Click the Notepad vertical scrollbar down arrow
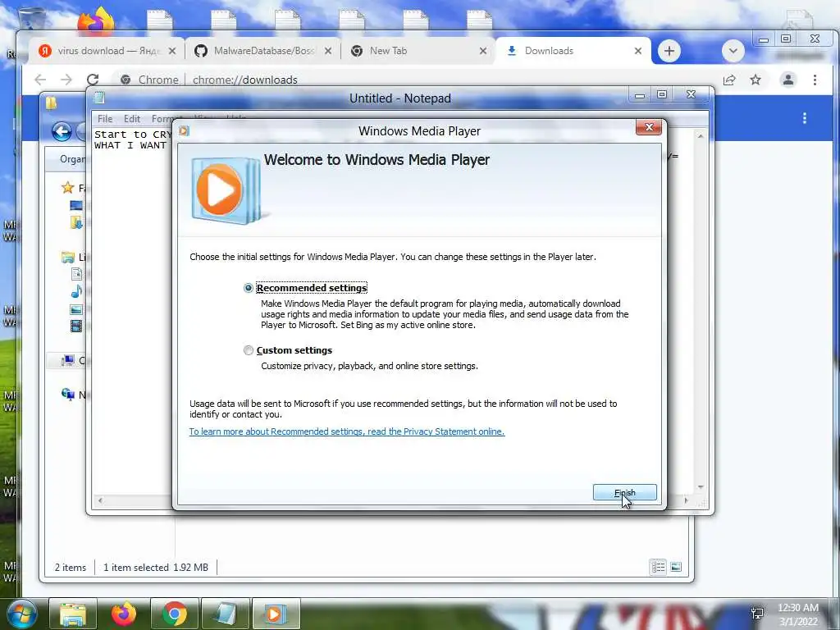840x630 pixels. (701, 487)
